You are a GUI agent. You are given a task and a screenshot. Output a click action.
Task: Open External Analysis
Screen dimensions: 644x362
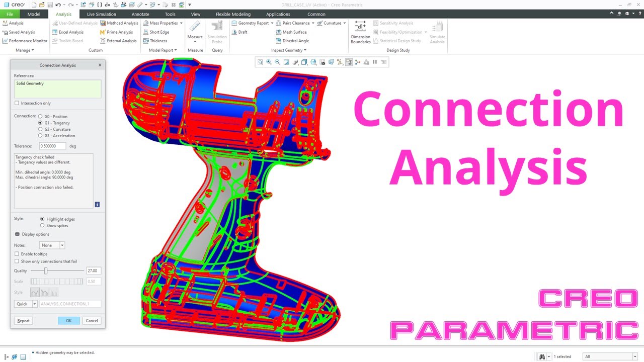(118, 41)
